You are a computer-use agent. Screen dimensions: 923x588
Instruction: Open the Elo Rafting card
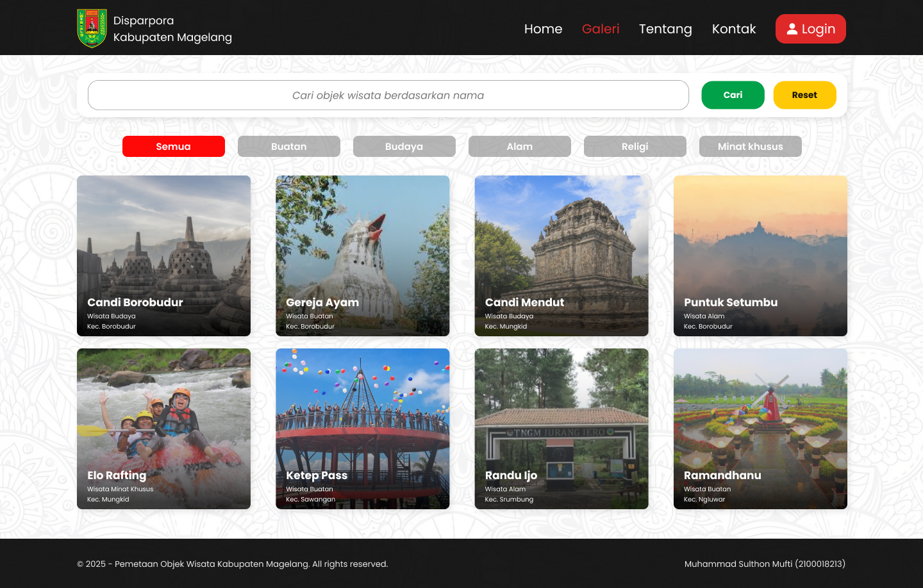tap(163, 429)
